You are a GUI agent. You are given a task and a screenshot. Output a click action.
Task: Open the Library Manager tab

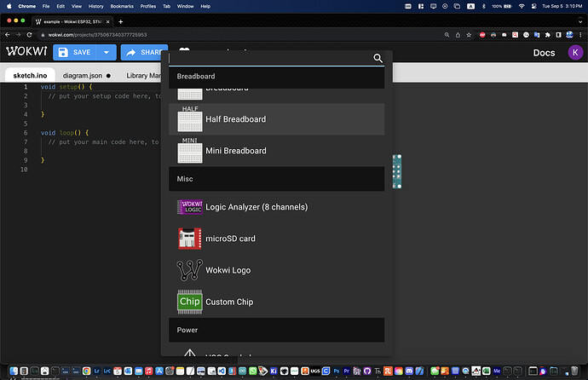click(x=142, y=75)
